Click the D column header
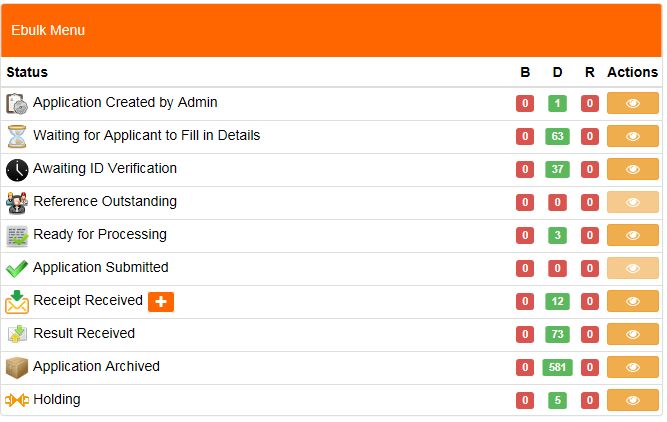 coord(557,72)
